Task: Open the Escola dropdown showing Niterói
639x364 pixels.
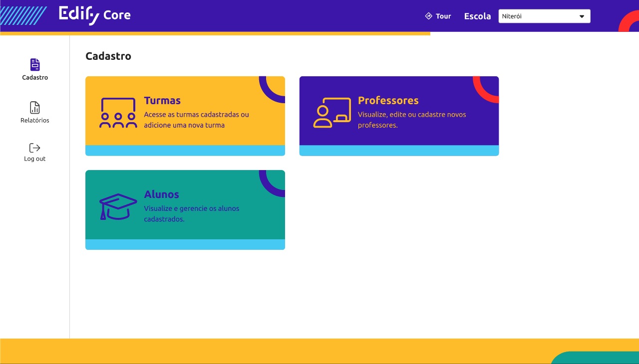Action: pos(544,16)
